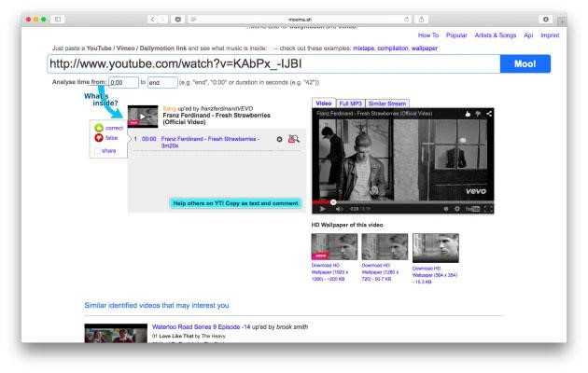Click the wallpaper example link
This screenshot has height=373, width=588.
425,48
